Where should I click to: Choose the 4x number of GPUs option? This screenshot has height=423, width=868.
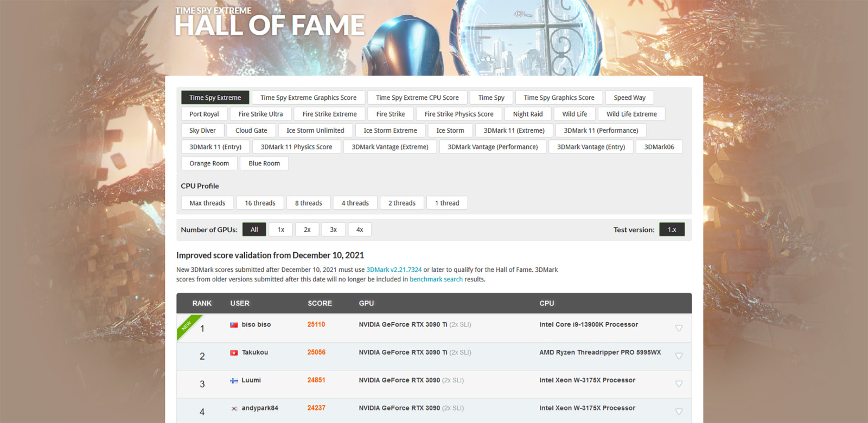[x=360, y=229]
